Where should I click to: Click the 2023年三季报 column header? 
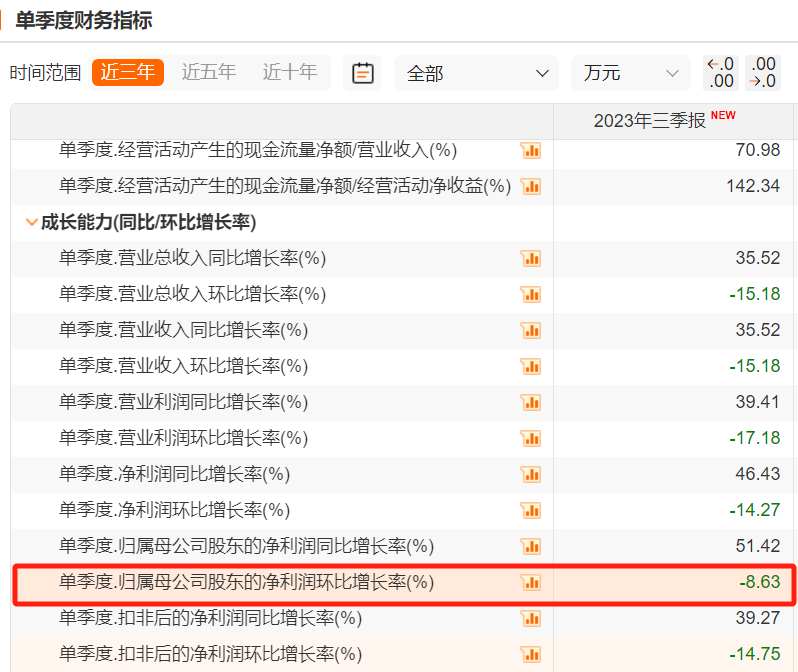[649, 121]
